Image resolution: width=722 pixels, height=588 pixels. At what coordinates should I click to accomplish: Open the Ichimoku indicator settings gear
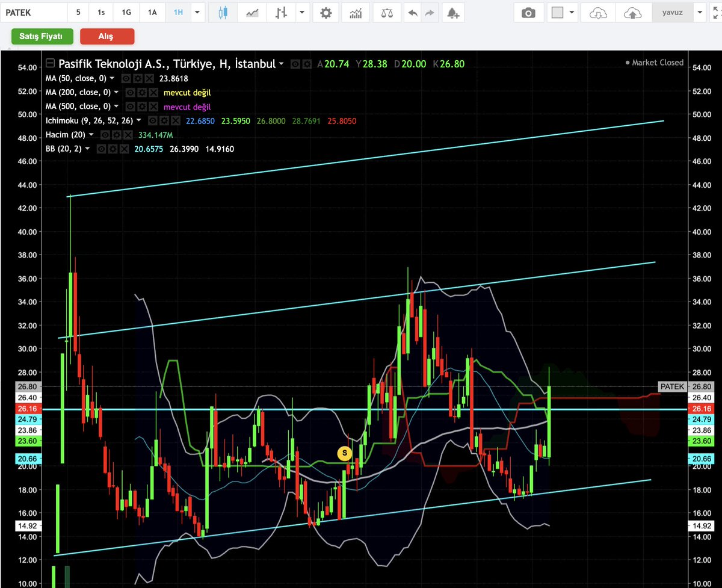[x=163, y=121]
